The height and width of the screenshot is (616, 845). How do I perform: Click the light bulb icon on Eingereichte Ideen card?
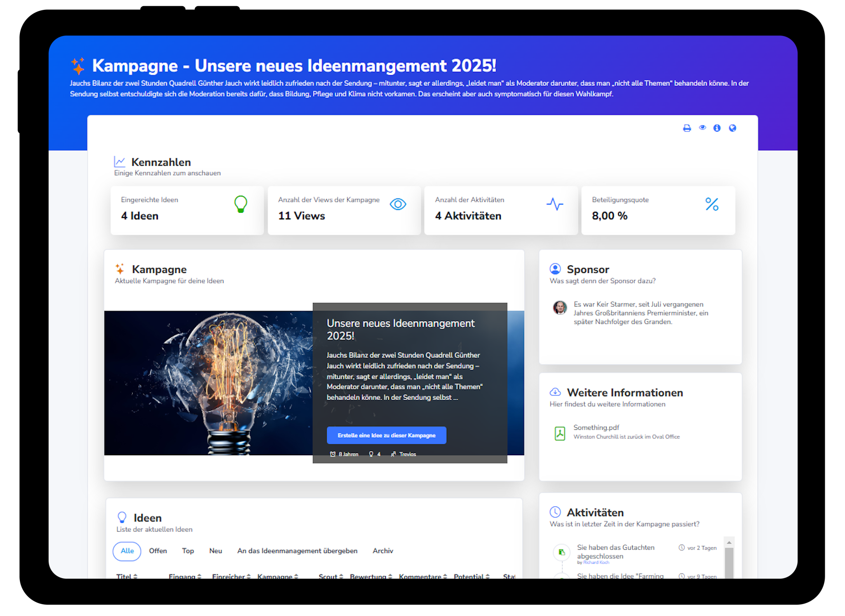click(241, 205)
